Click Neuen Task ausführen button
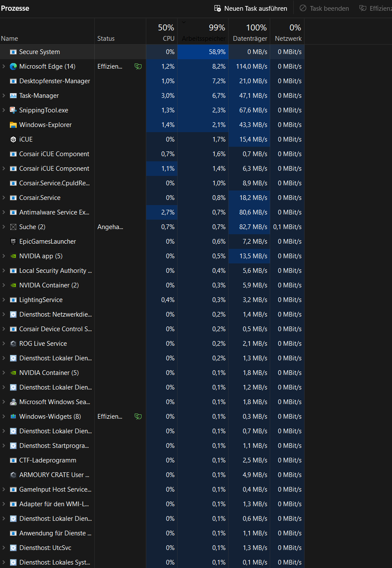 251,9
